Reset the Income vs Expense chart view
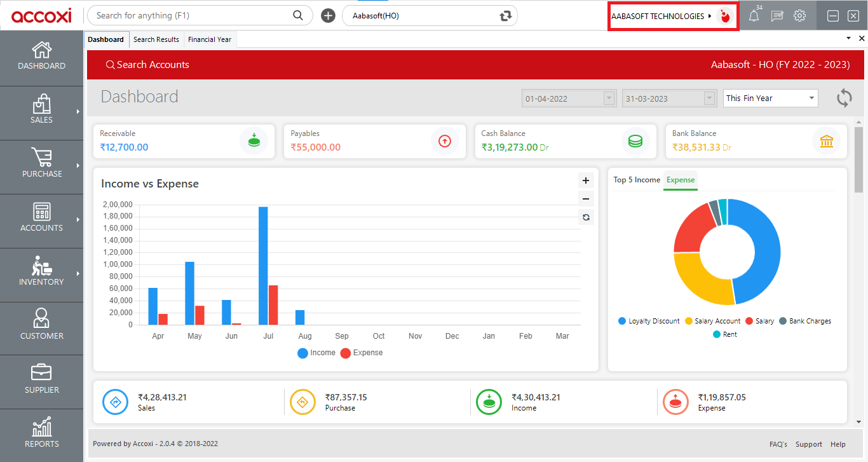This screenshot has height=462, width=868. [x=586, y=217]
